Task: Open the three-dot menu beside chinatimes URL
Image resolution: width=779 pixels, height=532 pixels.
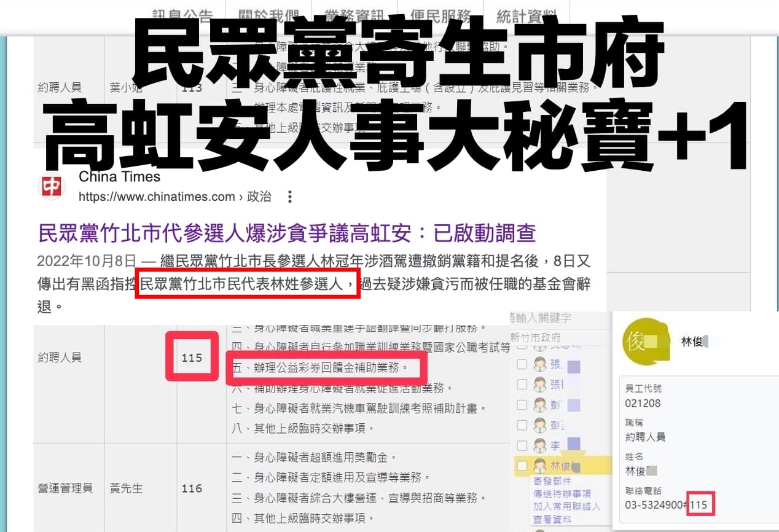Action: click(290, 197)
